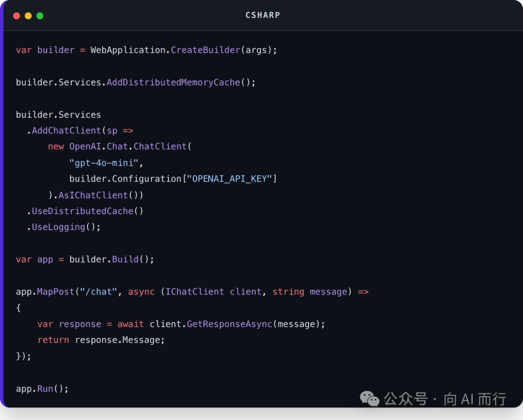
Task: Click the CreateBuilder method name
Action: tap(205, 50)
